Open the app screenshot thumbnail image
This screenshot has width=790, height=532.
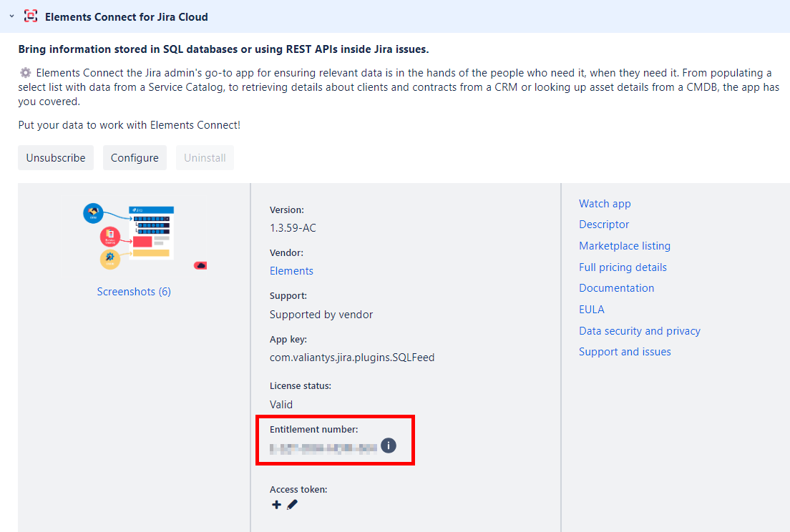pos(134,237)
